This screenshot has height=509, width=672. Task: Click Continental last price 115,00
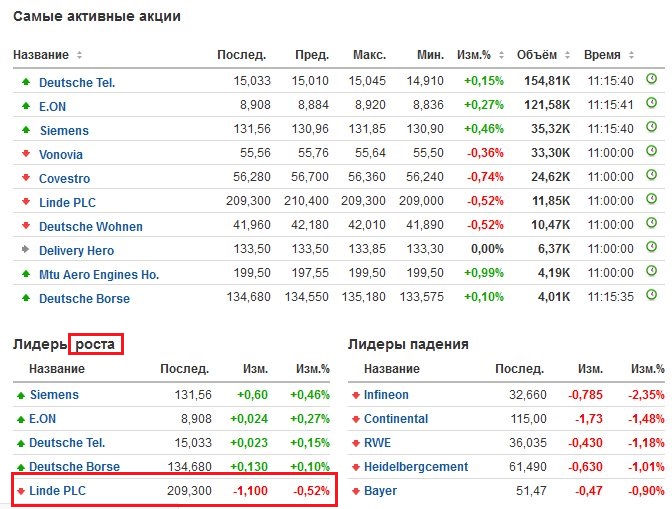pyautogui.click(x=528, y=419)
